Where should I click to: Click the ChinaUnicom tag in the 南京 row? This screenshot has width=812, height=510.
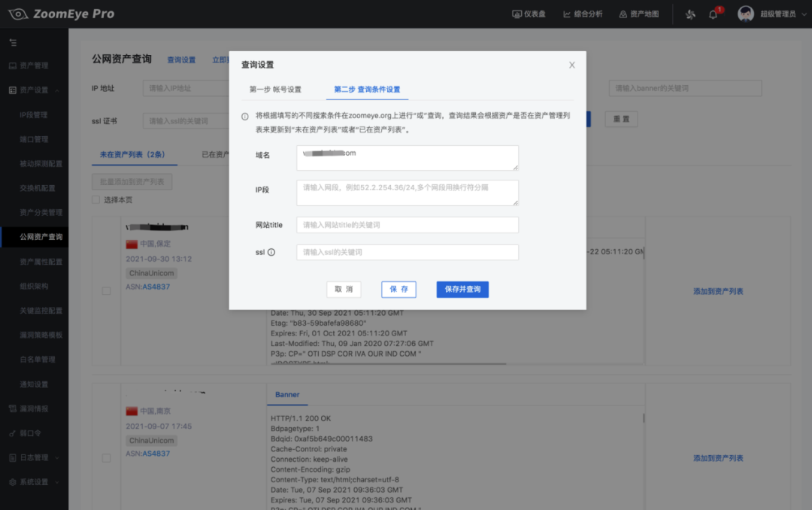(x=151, y=441)
